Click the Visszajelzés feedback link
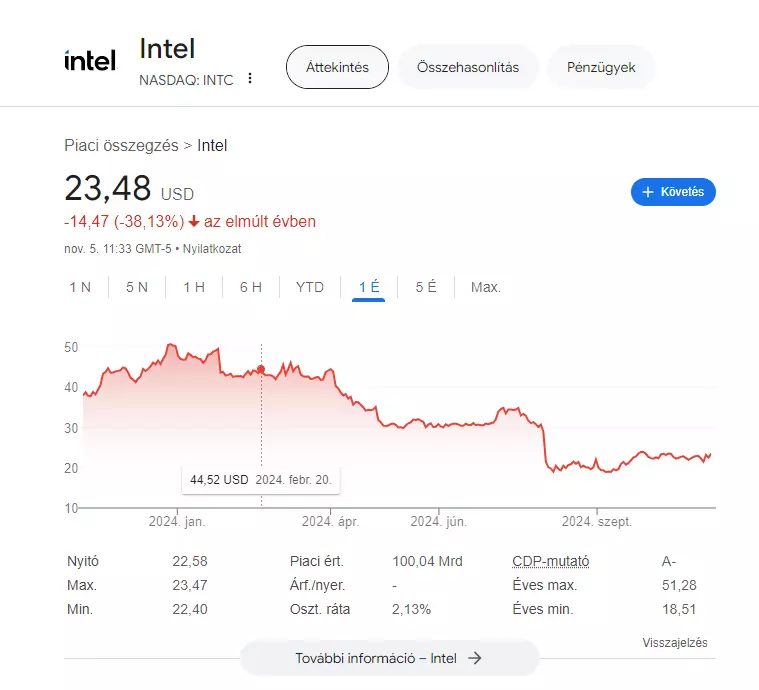The image size is (759, 690). click(x=675, y=643)
